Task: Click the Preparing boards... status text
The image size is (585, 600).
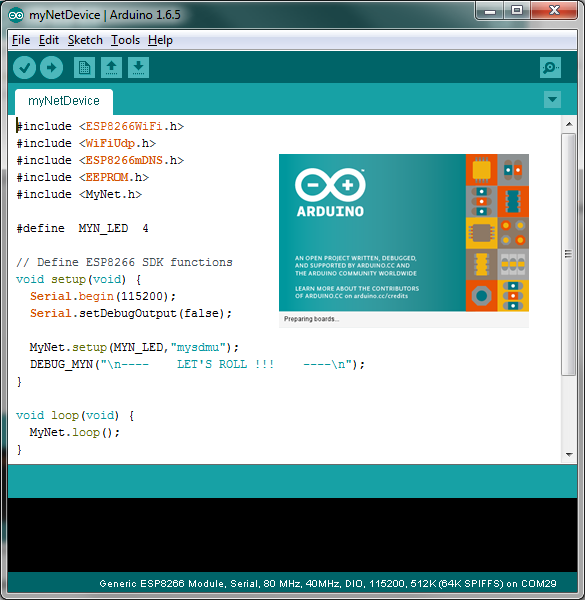Action: point(311,319)
